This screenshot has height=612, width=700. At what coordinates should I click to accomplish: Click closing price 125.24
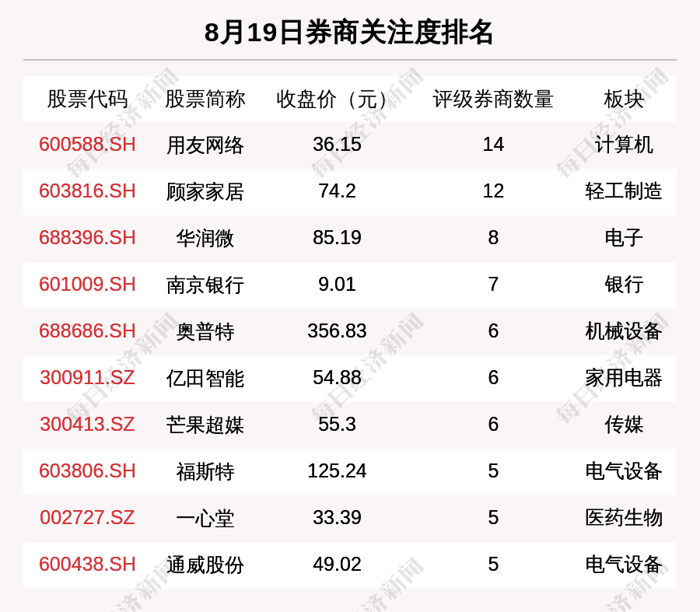[x=337, y=471]
